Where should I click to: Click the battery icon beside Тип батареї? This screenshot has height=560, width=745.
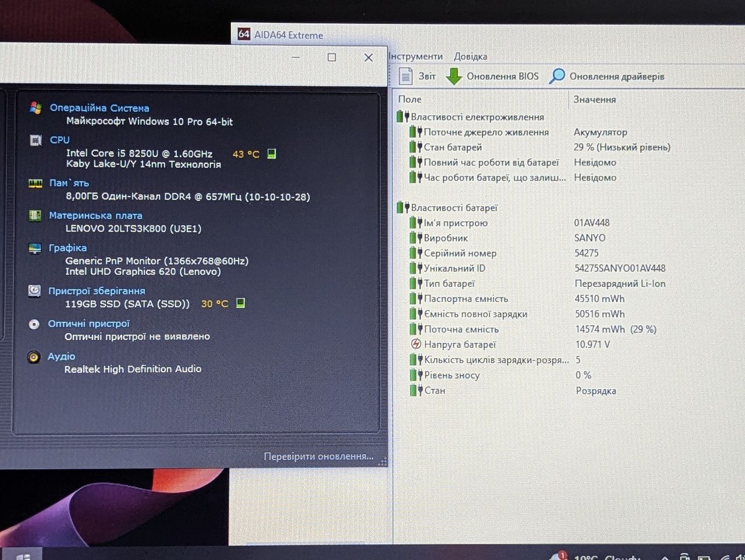tap(416, 283)
